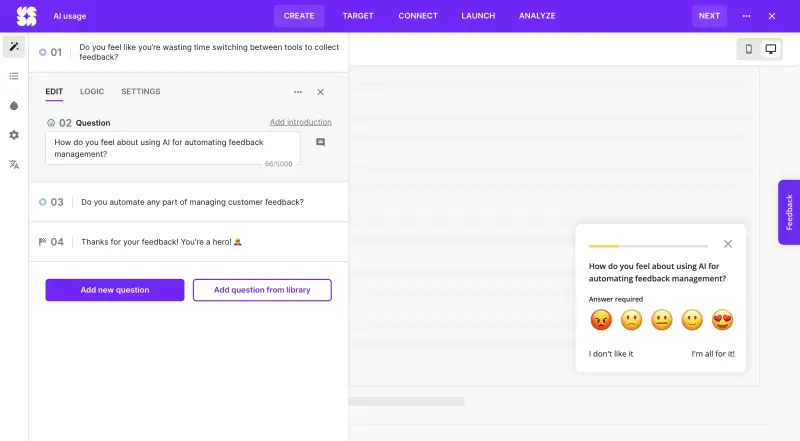Select the sad frowning emoji
This screenshot has height=441, width=800.
tap(632, 320)
